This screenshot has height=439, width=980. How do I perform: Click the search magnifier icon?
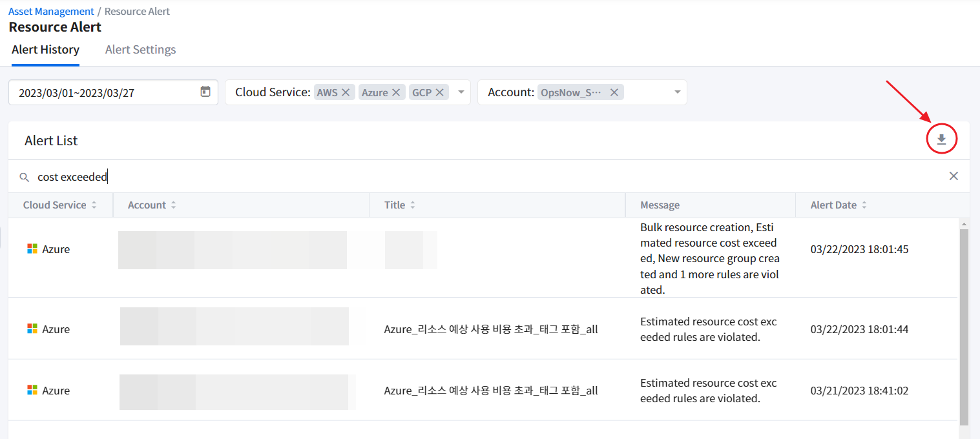pyautogui.click(x=25, y=177)
